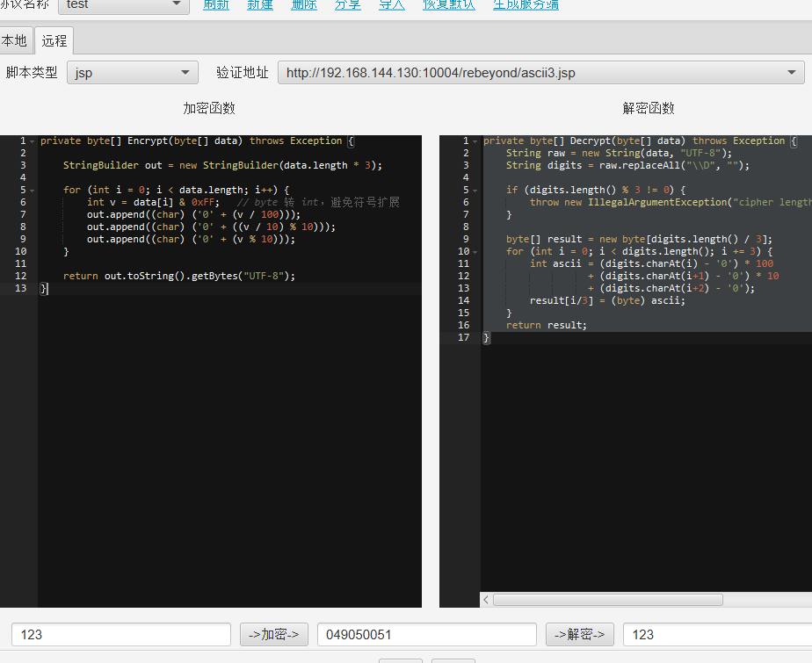This screenshot has height=663, width=812.
Task: Click the 新建 link to create protocol
Action: click(x=260, y=4)
